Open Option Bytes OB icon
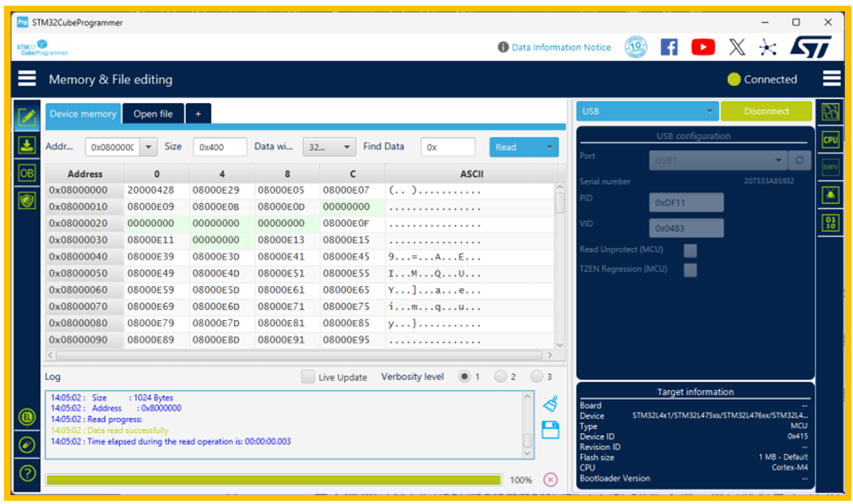This screenshot has height=504, width=853. [27, 173]
